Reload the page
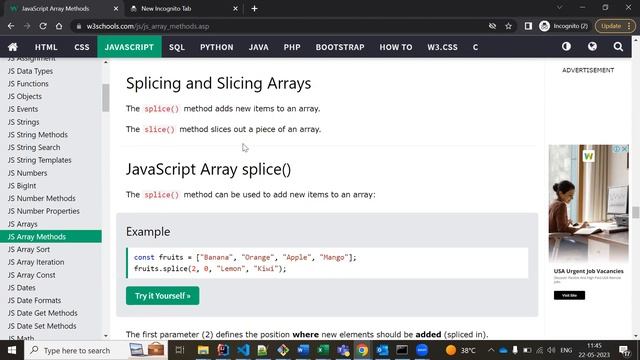 click(43, 26)
